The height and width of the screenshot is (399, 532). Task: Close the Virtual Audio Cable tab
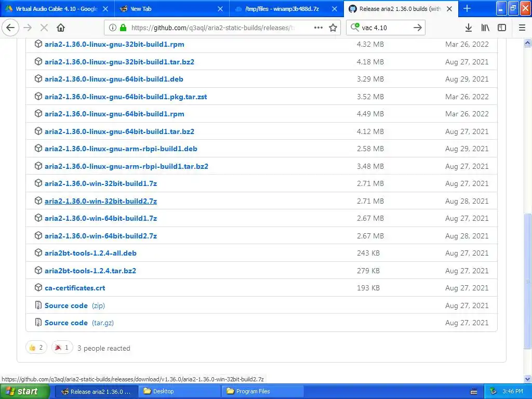tap(105, 9)
